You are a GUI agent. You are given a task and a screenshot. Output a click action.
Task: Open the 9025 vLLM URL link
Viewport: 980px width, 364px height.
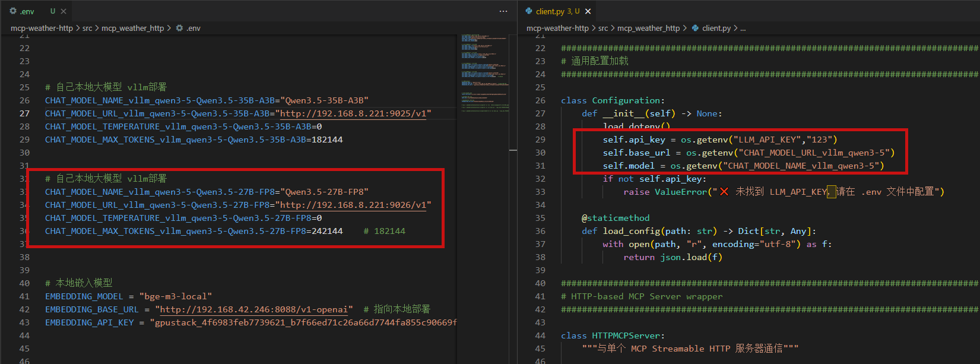click(353, 113)
